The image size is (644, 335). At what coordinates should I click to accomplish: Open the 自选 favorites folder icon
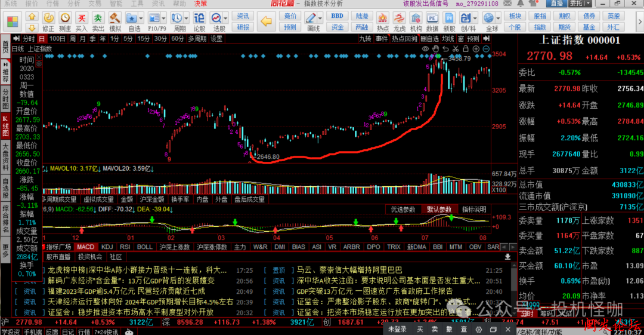pyautogui.click(x=131, y=18)
